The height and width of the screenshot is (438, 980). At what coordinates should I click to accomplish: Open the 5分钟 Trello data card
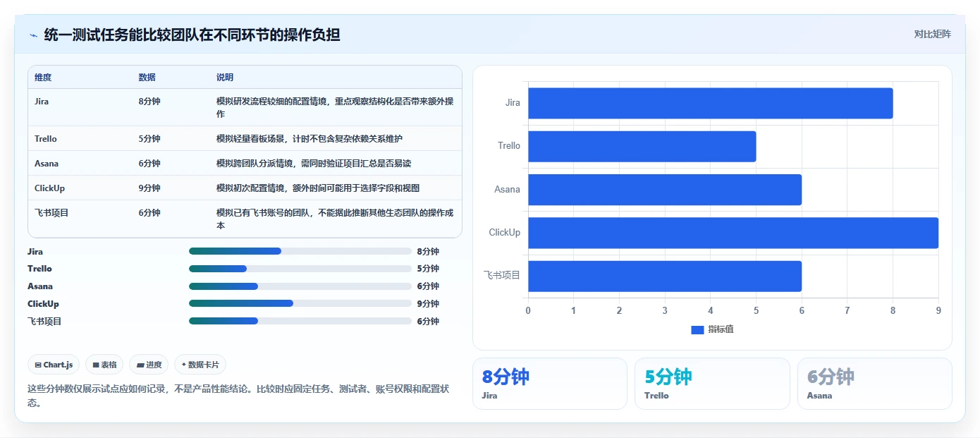pyautogui.click(x=712, y=384)
